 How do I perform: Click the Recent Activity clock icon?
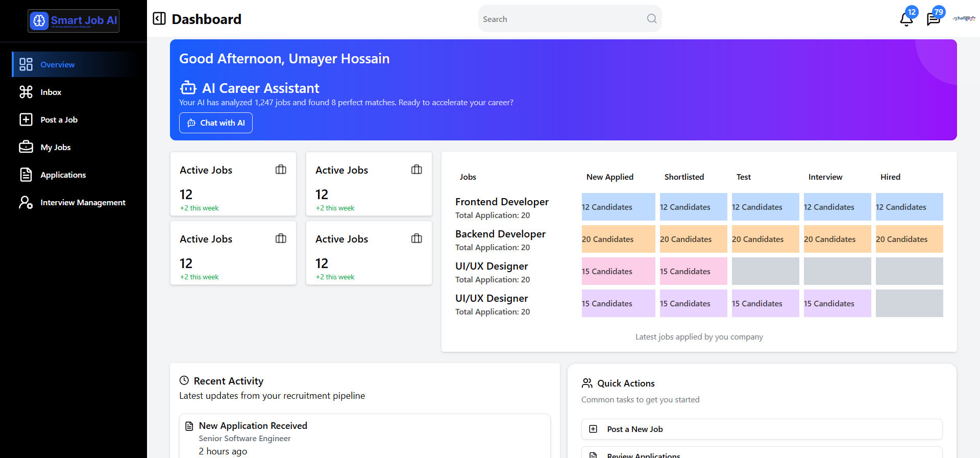pos(184,380)
